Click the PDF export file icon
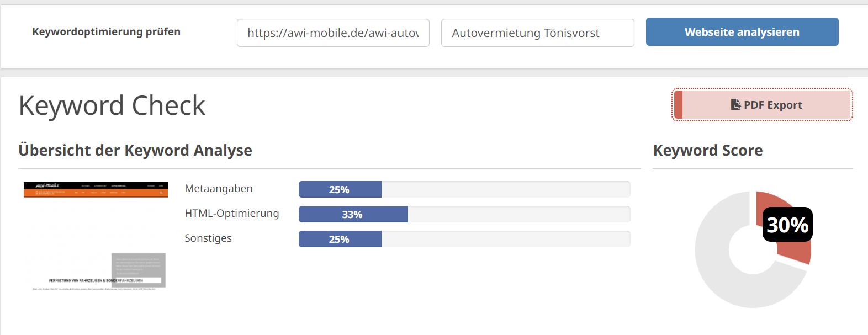 [x=735, y=104]
